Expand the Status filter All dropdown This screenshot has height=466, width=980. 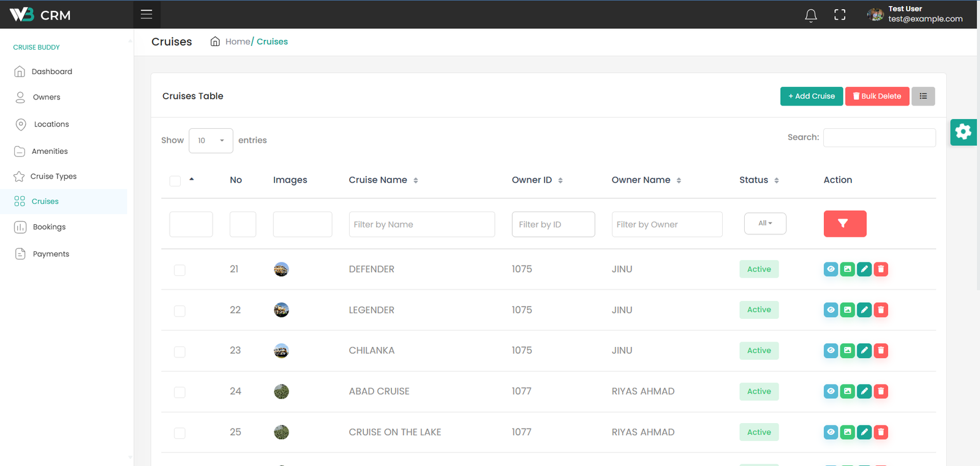(x=765, y=224)
